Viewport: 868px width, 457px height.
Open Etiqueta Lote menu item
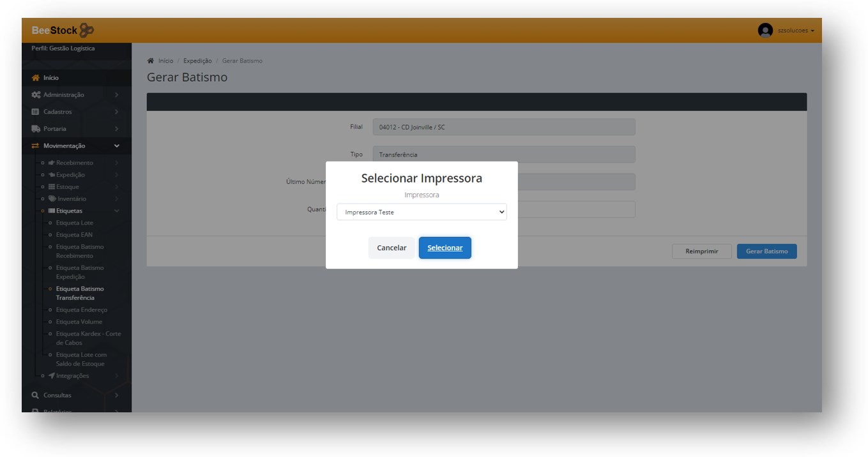(74, 223)
